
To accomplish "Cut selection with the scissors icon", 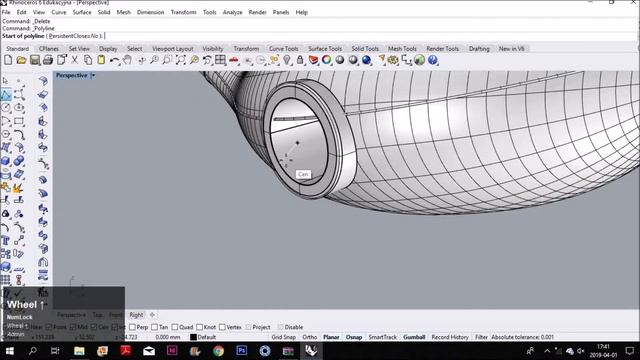I will click(75, 60).
